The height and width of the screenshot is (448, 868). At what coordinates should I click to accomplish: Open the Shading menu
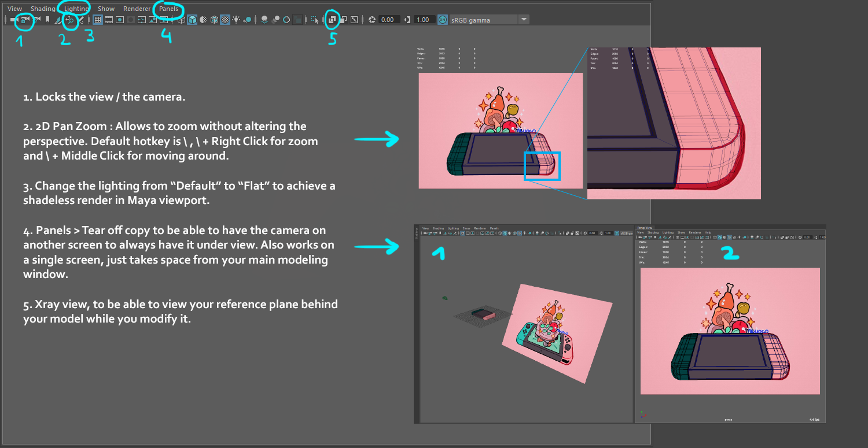pyautogui.click(x=43, y=9)
